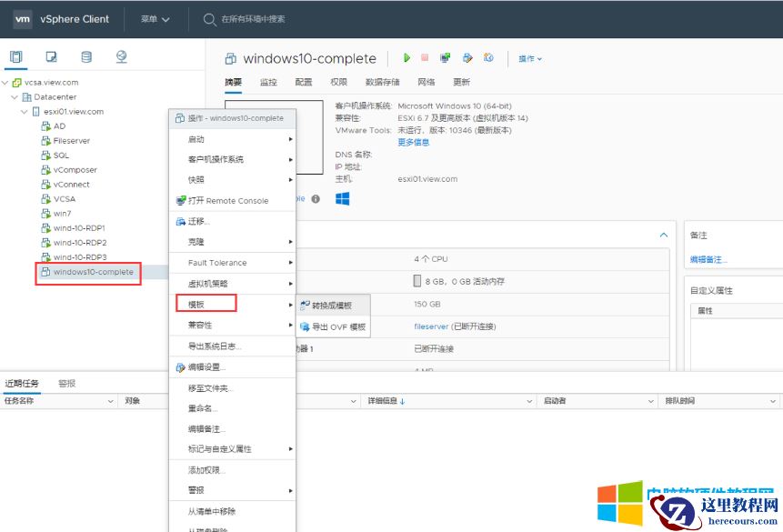Viewport: 783px width, 532px height.
Task: Launch console icon in VM toolbar
Action: point(445,58)
